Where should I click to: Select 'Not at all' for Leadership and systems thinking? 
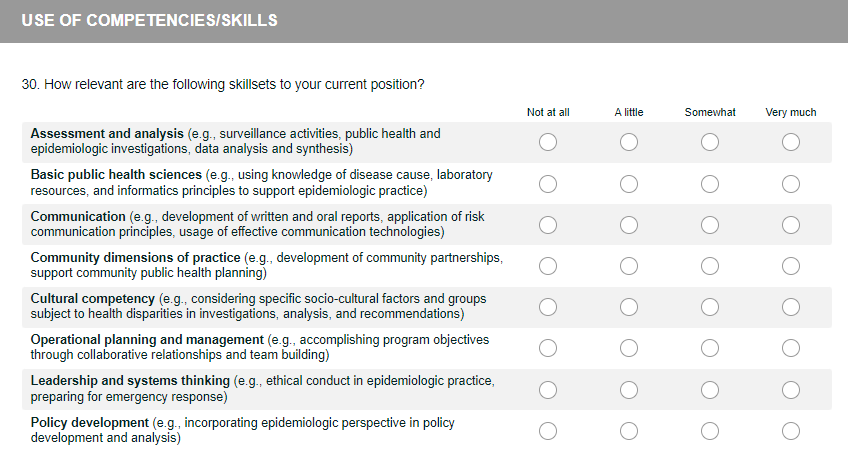click(548, 389)
